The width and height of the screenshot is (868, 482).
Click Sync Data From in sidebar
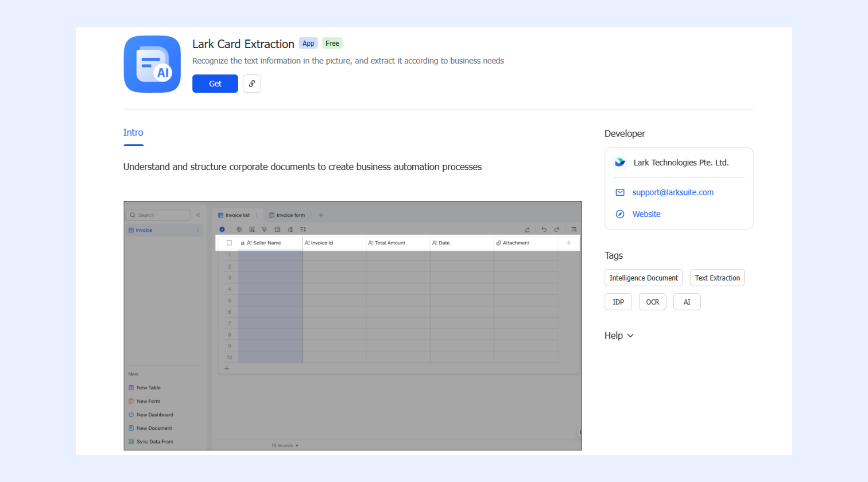point(151,441)
